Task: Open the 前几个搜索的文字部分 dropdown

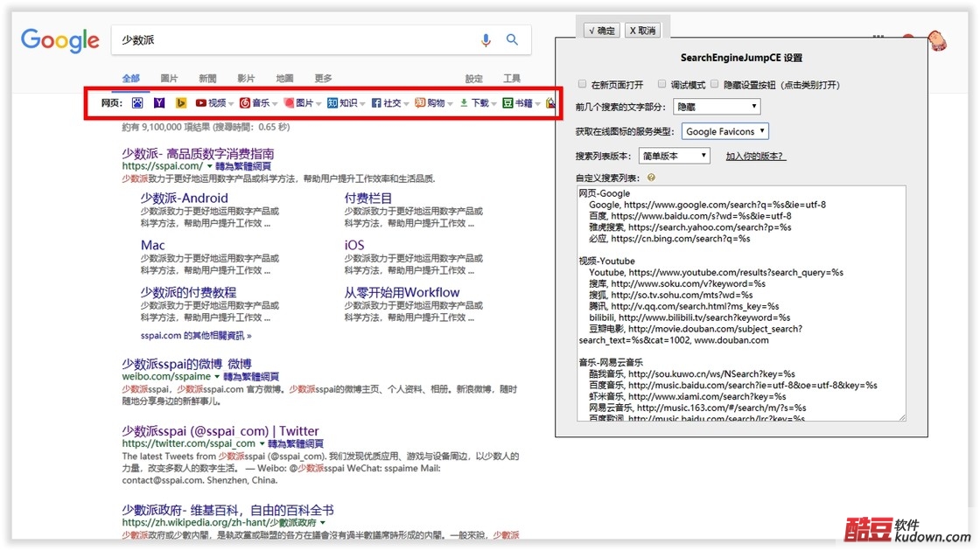Action: [717, 107]
